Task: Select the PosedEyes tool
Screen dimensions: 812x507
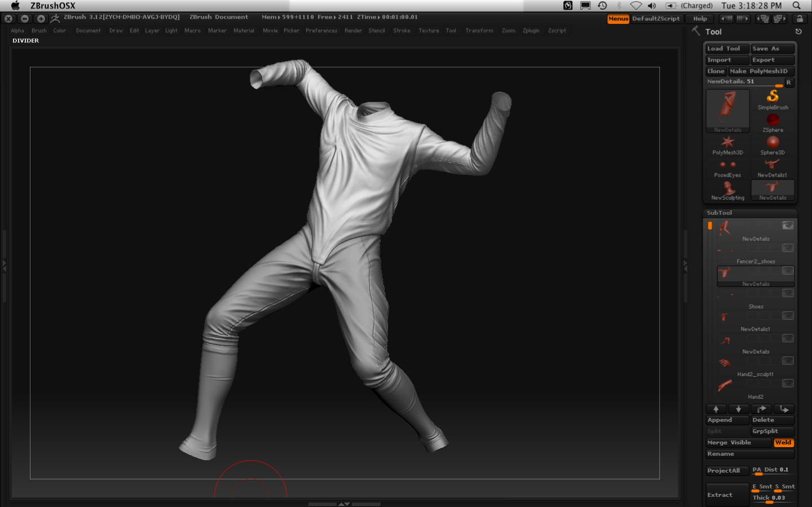Action: pyautogui.click(x=727, y=167)
